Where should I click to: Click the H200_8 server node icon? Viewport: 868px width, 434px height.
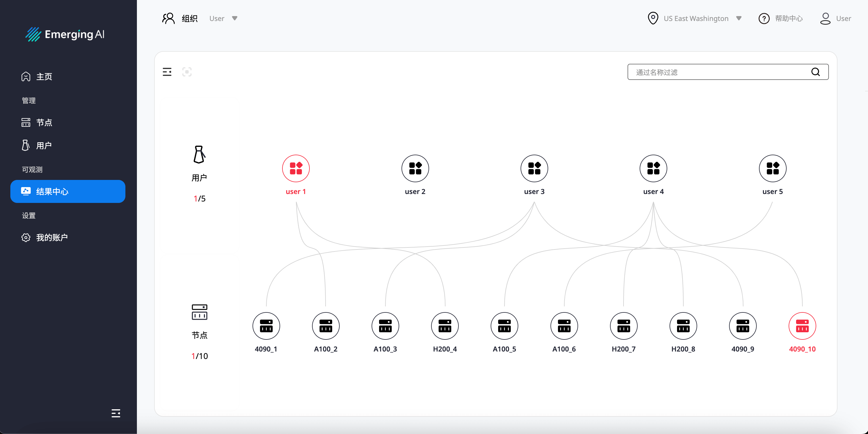tap(683, 326)
